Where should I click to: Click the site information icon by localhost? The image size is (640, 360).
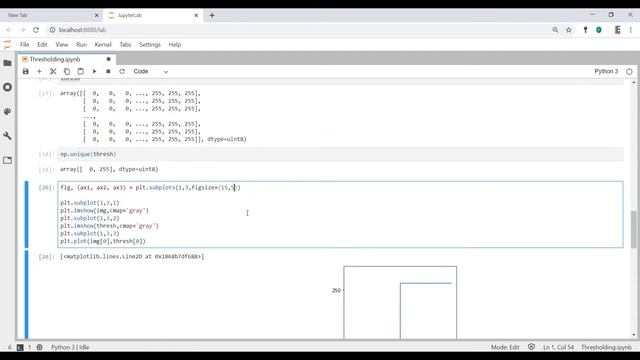pyautogui.click(x=52, y=30)
